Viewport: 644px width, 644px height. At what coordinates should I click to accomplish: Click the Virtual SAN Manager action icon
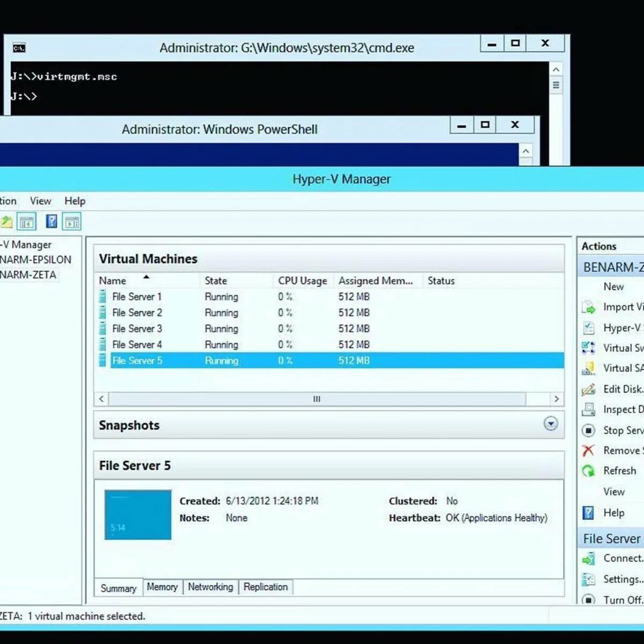(x=589, y=369)
